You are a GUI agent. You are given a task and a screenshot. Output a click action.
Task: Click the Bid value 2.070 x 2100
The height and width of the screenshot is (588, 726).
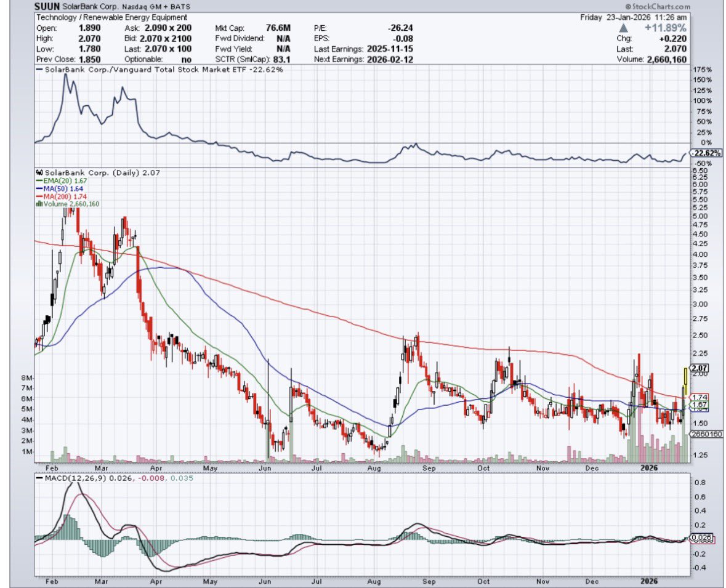165,38
